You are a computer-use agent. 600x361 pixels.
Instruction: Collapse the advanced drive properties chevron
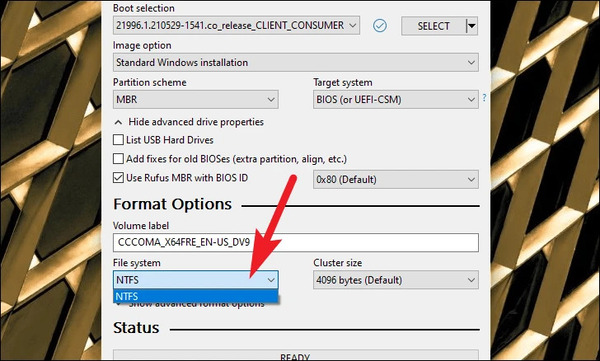point(119,123)
